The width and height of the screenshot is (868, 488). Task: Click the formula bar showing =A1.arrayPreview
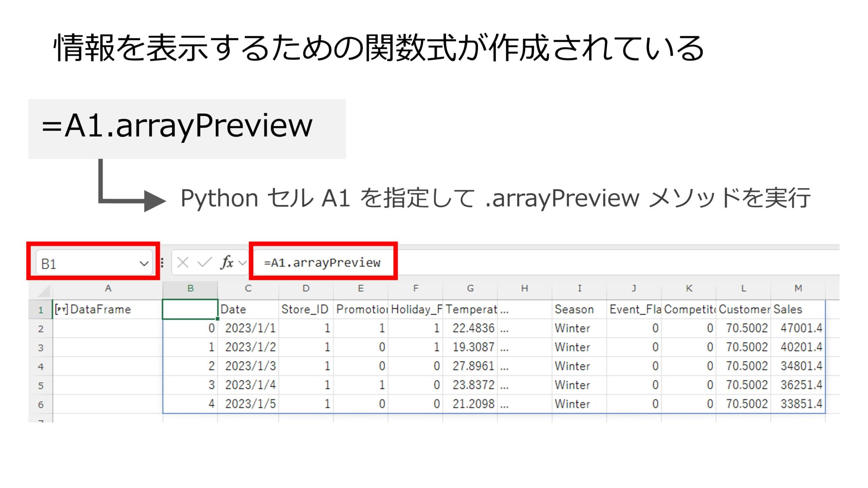322,262
